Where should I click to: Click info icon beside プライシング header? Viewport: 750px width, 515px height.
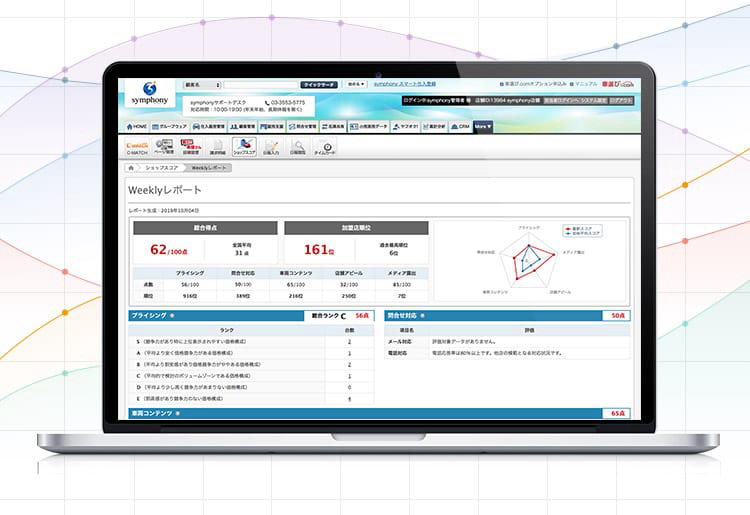[x=172, y=316]
